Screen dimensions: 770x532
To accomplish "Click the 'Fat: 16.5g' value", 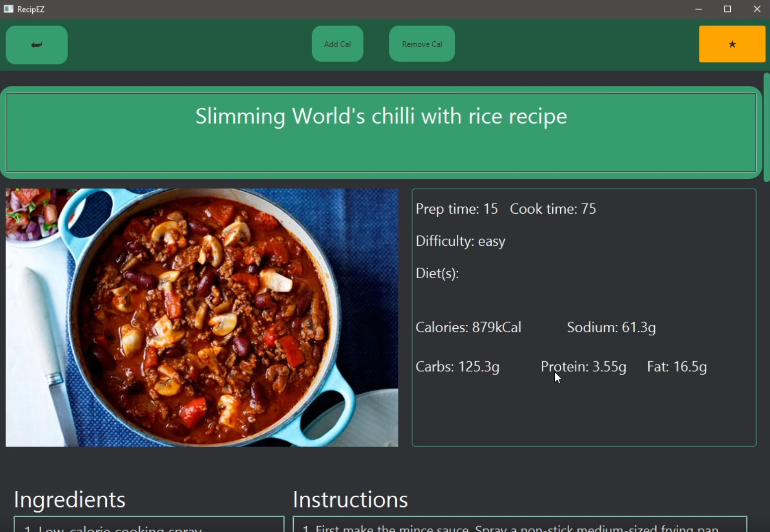I will point(677,367).
